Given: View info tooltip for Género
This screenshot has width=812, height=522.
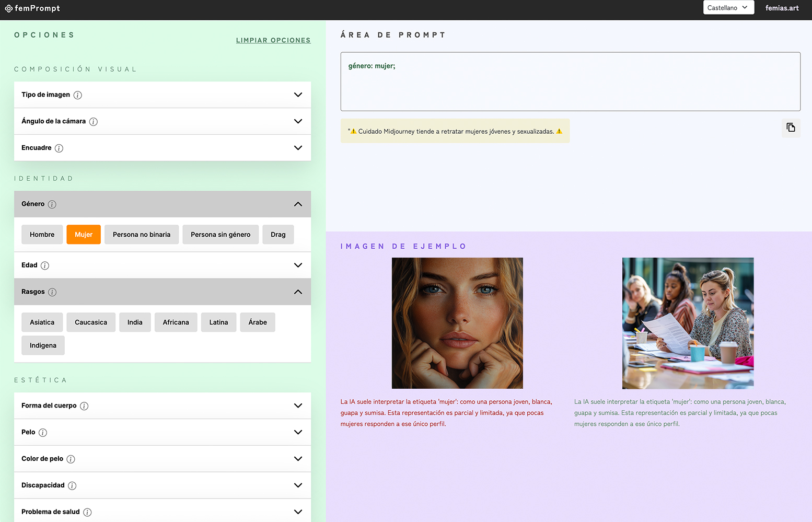Looking at the screenshot, I should (x=52, y=204).
